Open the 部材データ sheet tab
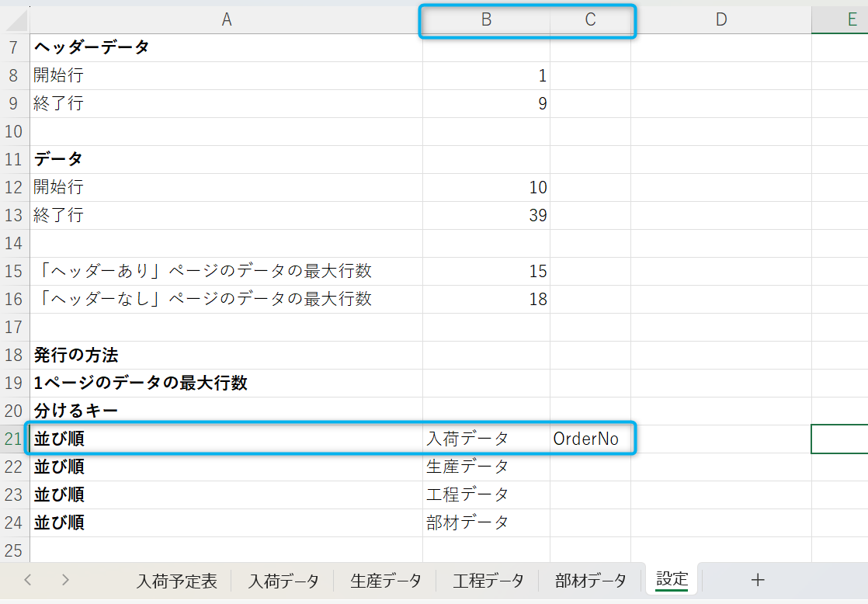Image resolution: width=868 pixels, height=604 pixels. [x=591, y=580]
